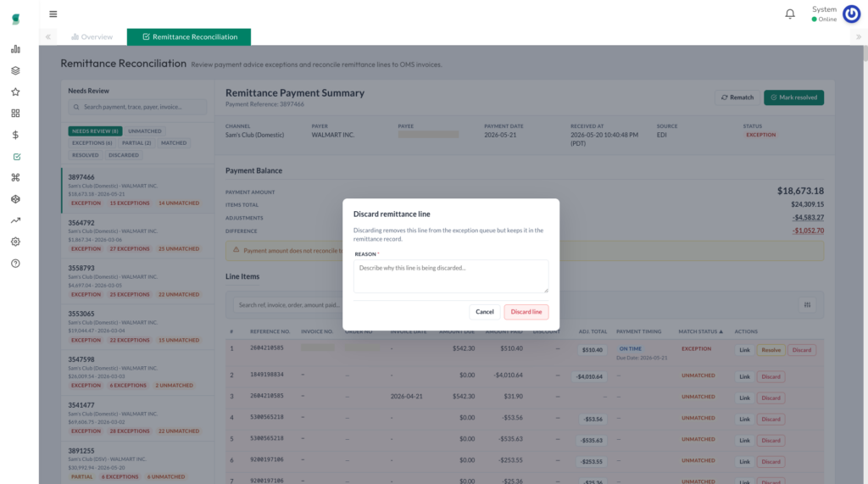Open the star favorites sidebar icon
The image size is (868, 484).
(15, 92)
